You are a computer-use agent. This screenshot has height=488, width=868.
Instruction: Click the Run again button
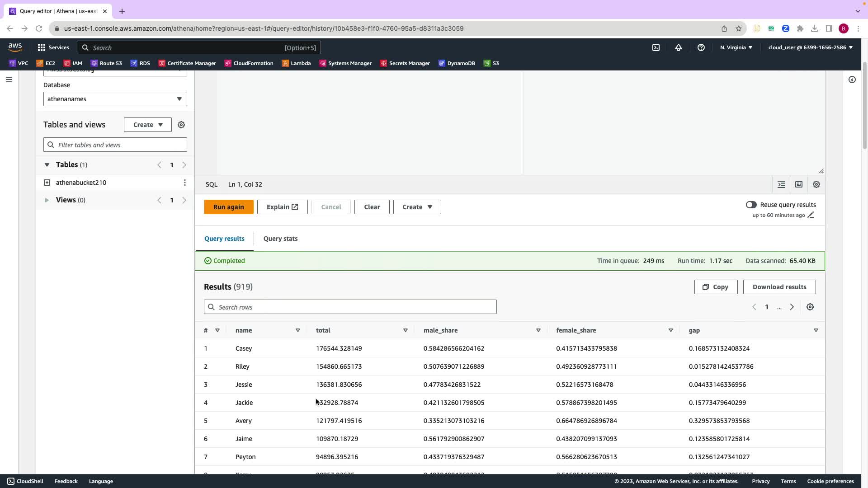[228, 207]
